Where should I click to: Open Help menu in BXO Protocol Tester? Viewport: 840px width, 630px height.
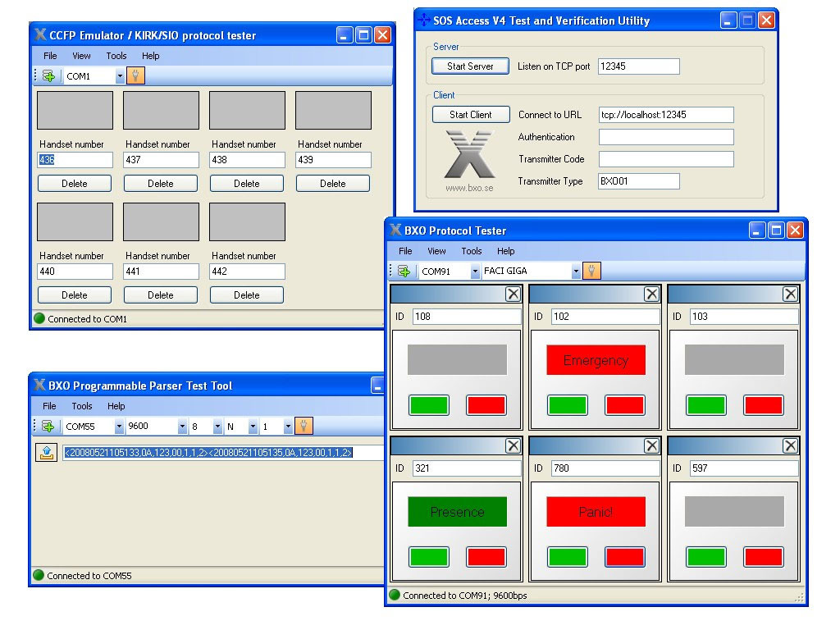(505, 251)
